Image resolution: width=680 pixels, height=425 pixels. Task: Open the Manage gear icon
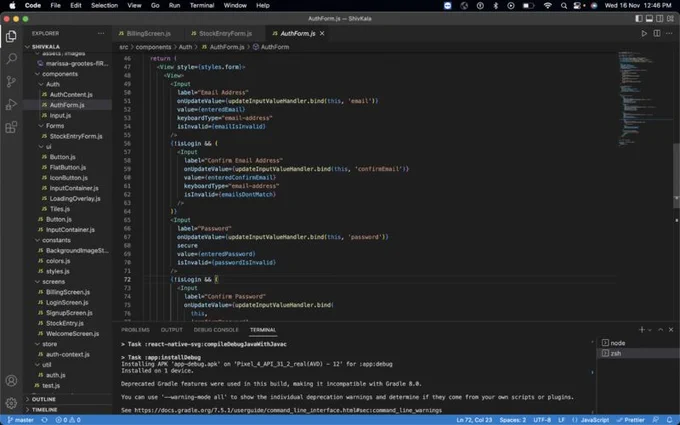tap(11, 403)
